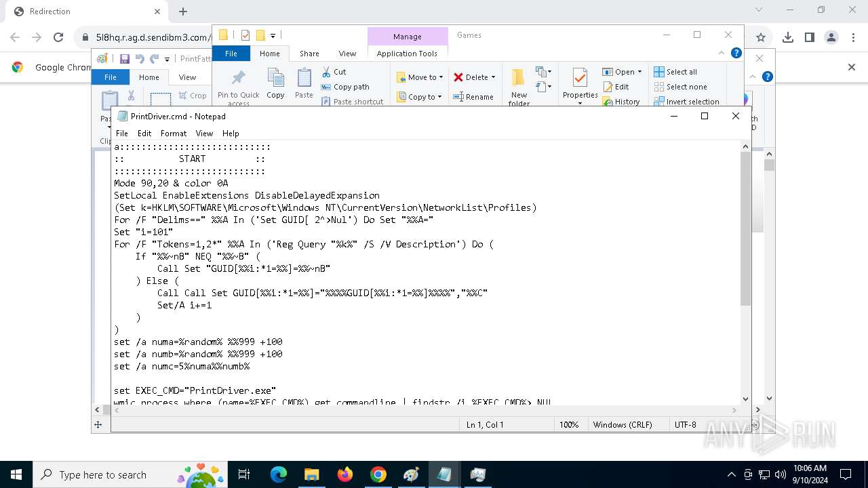Image resolution: width=868 pixels, height=488 pixels.
Task: Switch to File Explorer Share tab
Action: (x=309, y=54)
